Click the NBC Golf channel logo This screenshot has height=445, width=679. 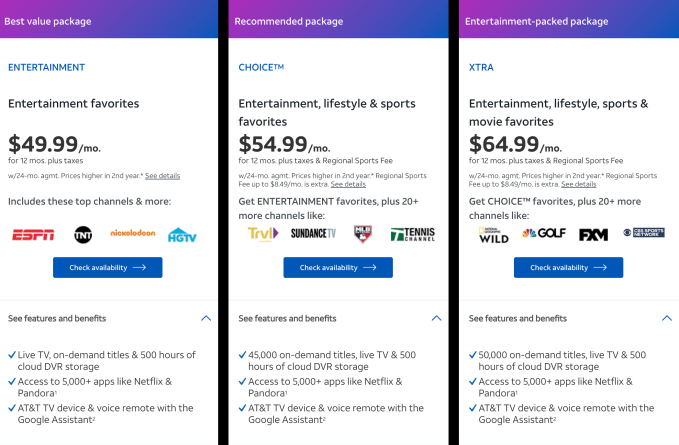pyautogui.click(x=544, y=235)
